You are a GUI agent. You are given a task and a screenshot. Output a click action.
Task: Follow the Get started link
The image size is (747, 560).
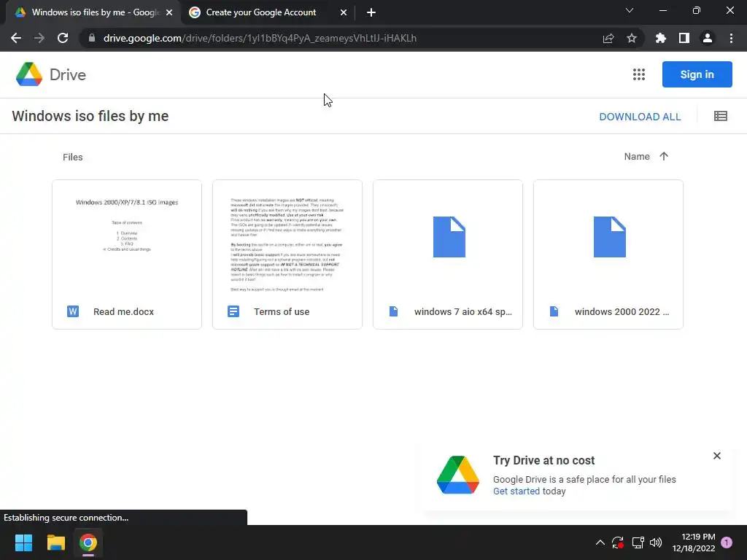pyautogui.click(x=516, y=491)
